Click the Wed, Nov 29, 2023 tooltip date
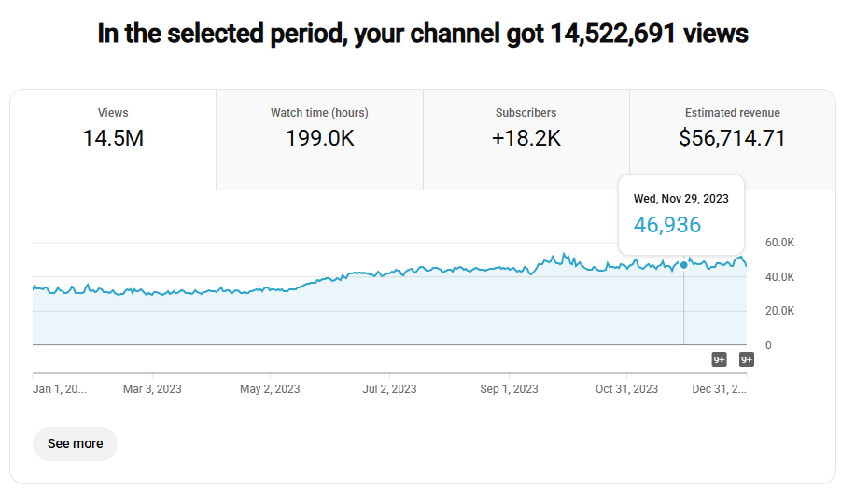Screen dimensions: 855x504 pos(681,199)
